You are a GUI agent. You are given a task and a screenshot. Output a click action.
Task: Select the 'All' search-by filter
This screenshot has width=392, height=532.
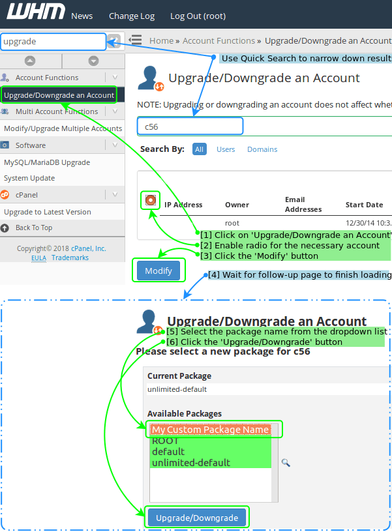(x=200, y=149)
